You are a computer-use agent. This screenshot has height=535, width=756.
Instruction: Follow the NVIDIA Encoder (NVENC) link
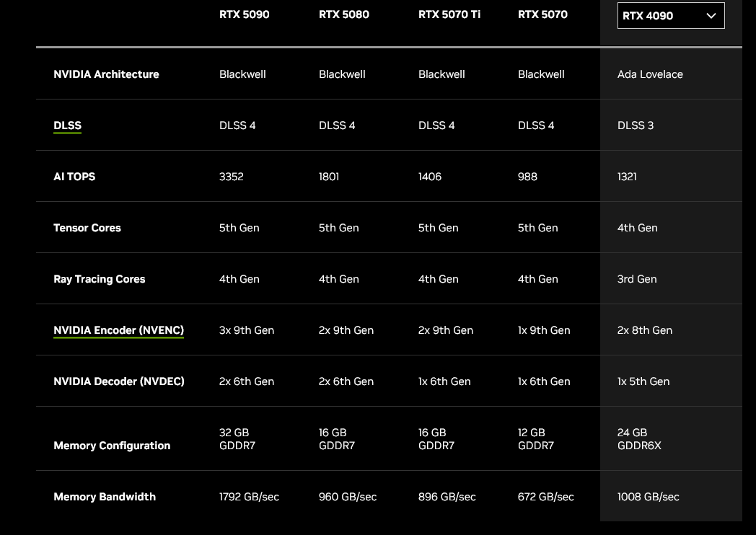(118, 330)
